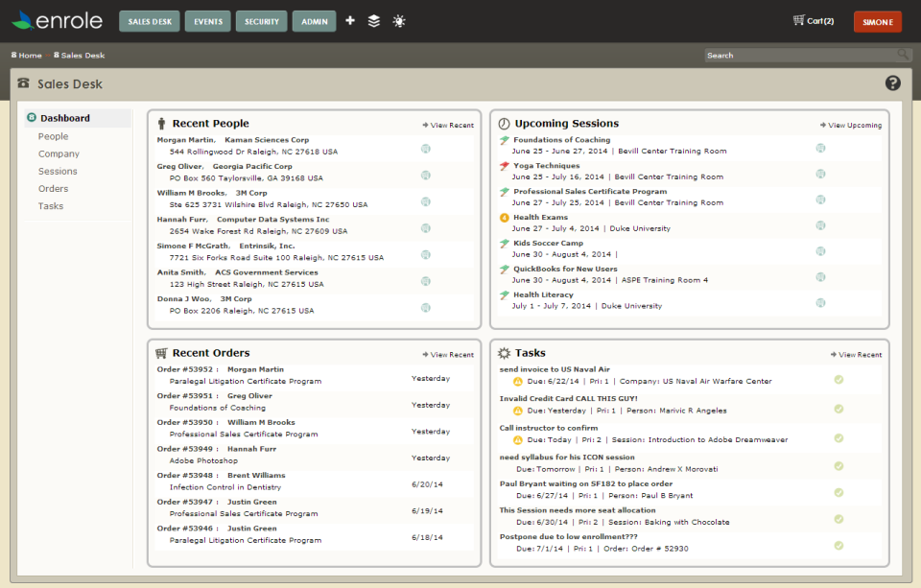
Task: Click the warning icon on send invoice task
Action: click(x=517, y=381)
